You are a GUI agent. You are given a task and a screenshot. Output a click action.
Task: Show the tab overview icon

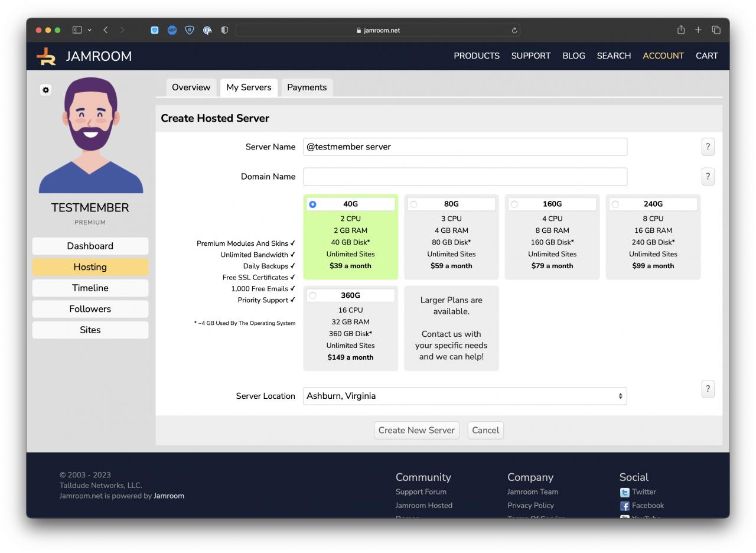(716, 30)
